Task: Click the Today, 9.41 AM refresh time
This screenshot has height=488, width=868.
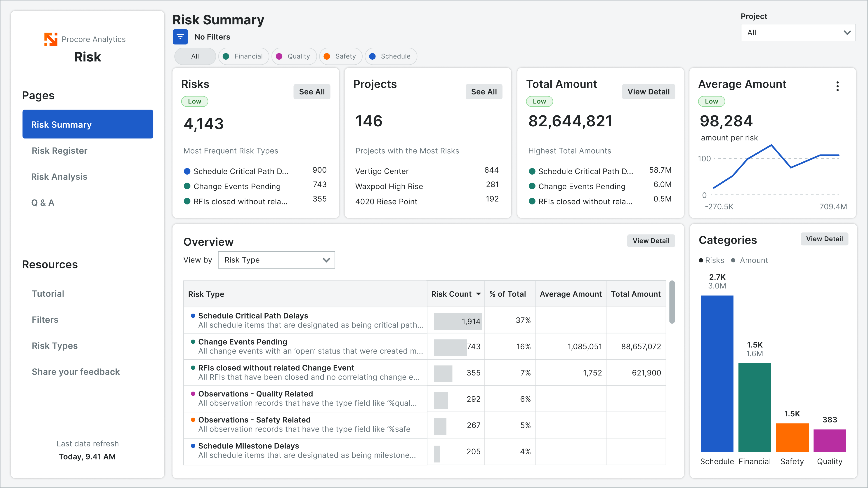Action: (87, 457)
